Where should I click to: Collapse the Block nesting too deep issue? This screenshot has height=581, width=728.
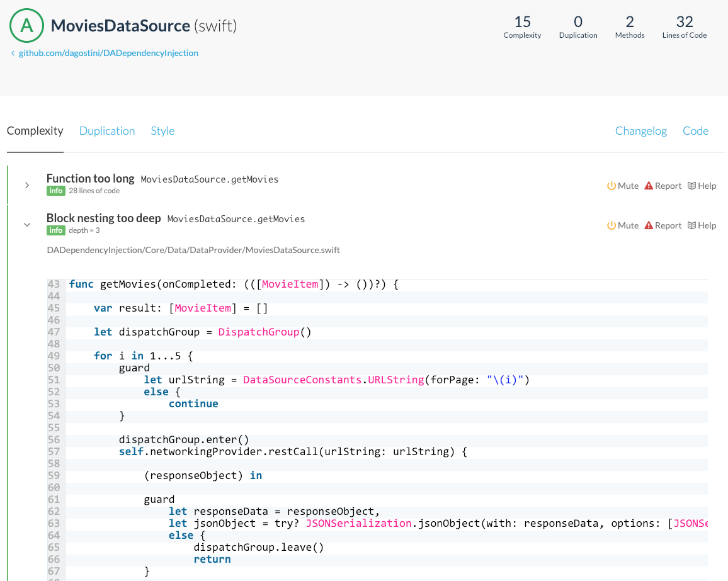coord(27,224)
